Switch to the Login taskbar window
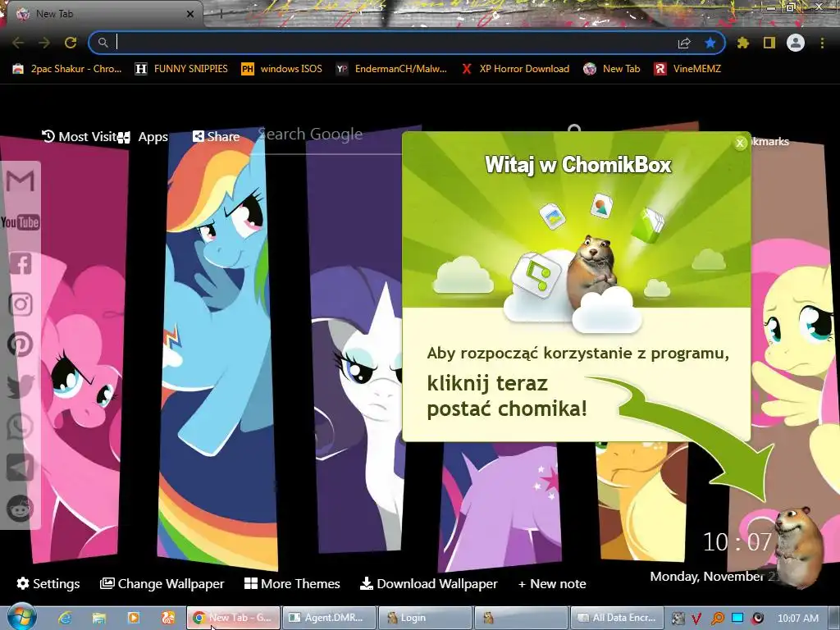Viewport: 840px width, 630px height. click(x=426, y=618)
